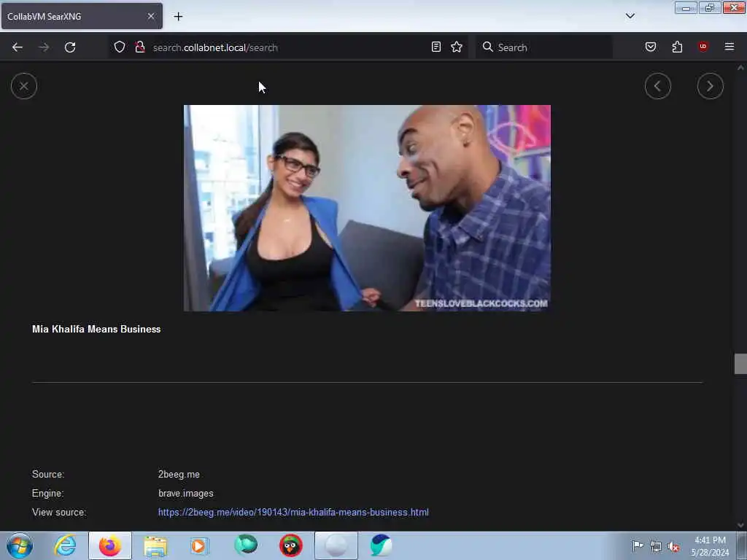Image resolution: width=747 pixels, height=560 pixels.
Task: Click the page vertical scrollbar thumb
Action: (740, 364)
